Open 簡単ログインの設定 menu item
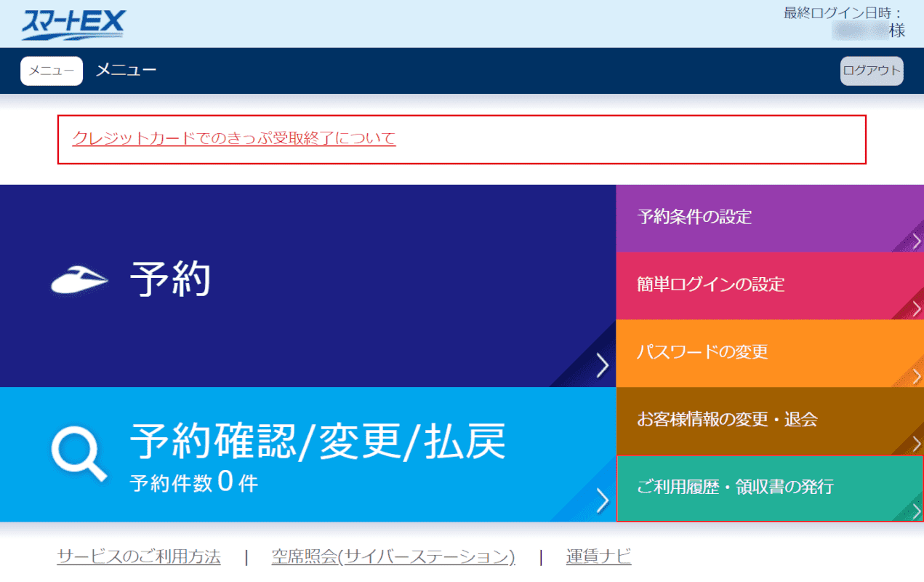Screen dimensions: 924x582 tap(770, 286)
